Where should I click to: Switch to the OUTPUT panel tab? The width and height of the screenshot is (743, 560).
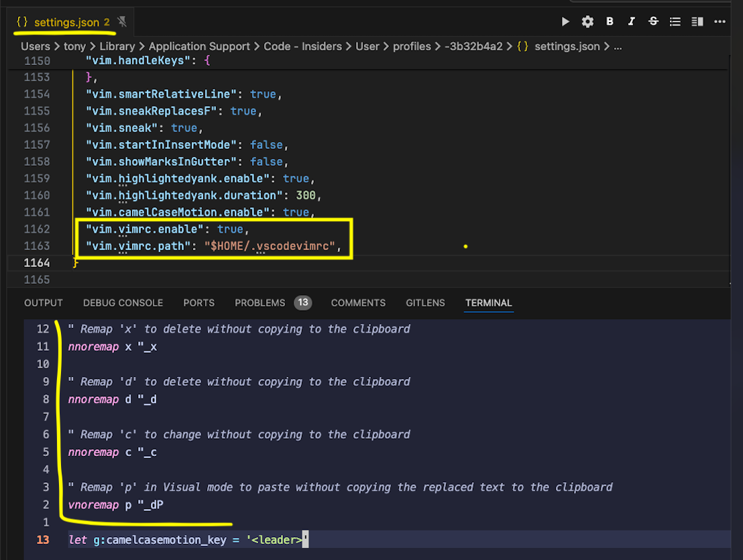(43, 302)
